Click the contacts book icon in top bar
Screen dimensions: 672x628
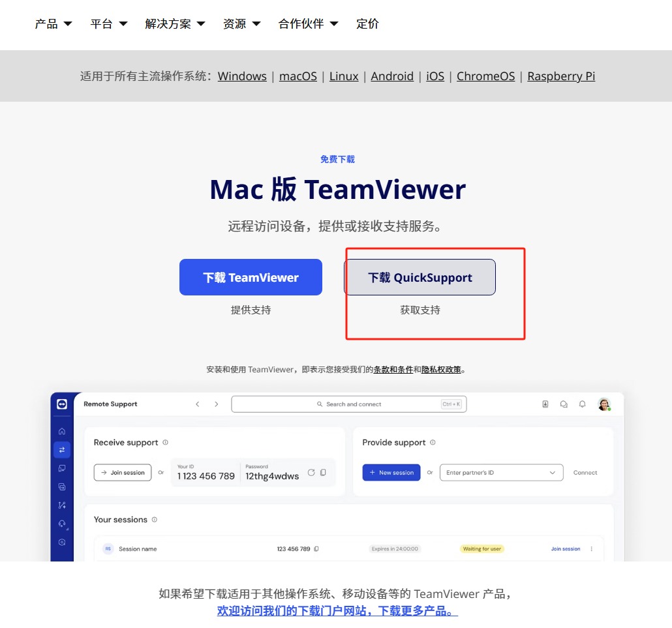[545, 404]
